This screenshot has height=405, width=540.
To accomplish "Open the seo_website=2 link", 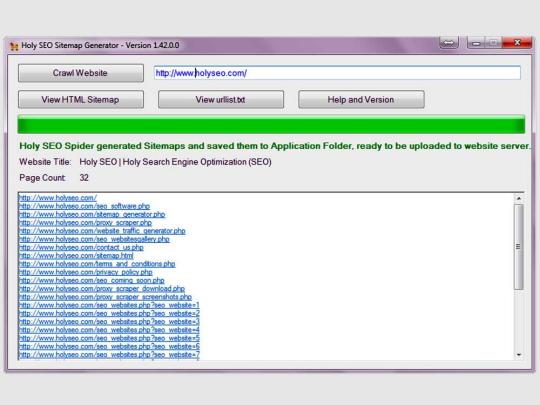I will 109,313.
